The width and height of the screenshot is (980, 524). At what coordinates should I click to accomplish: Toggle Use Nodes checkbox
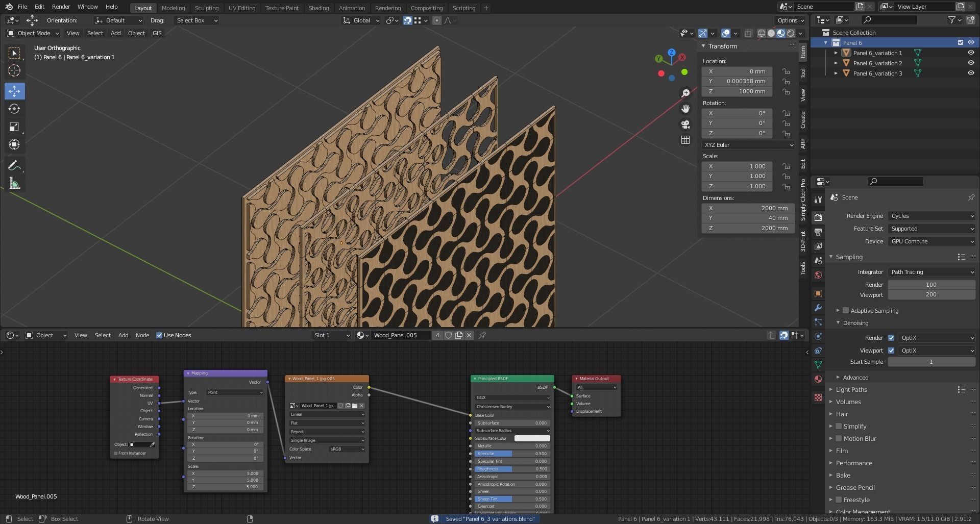[x=159, y=335]
